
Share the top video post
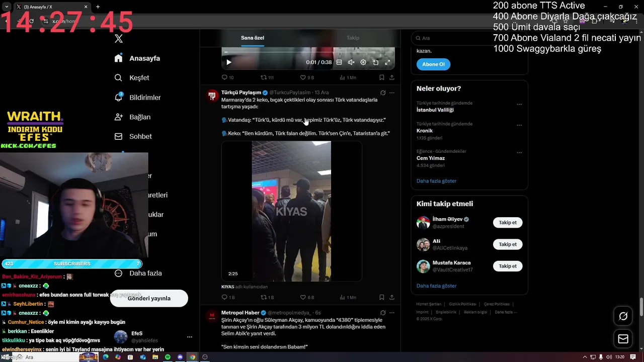(x=392, y=77)
